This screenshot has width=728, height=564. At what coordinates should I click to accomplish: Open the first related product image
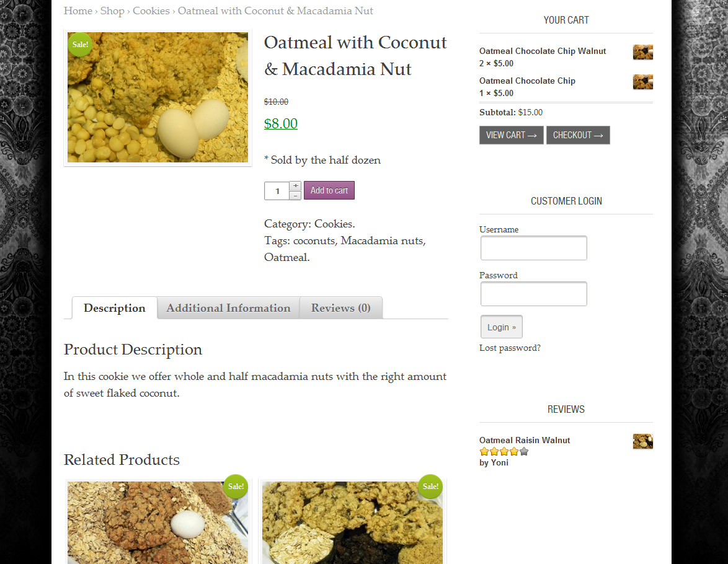click(158, 522)
